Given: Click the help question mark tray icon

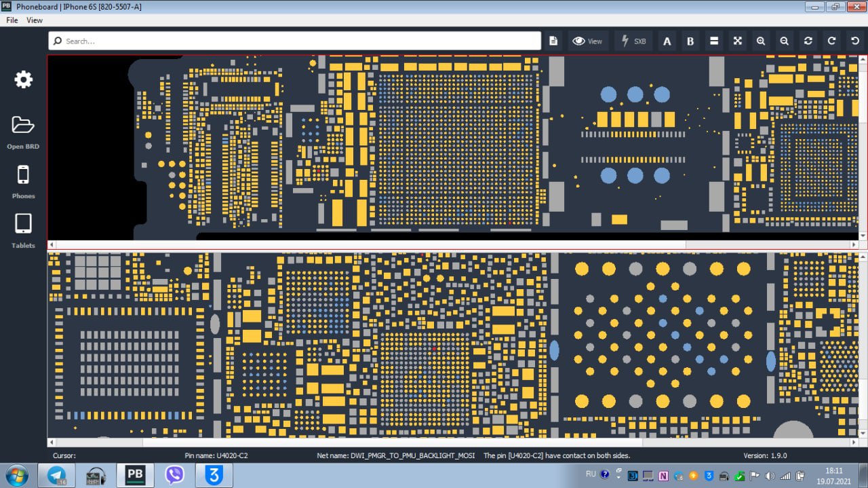Looking at the screenshot, I should point(605,474).
